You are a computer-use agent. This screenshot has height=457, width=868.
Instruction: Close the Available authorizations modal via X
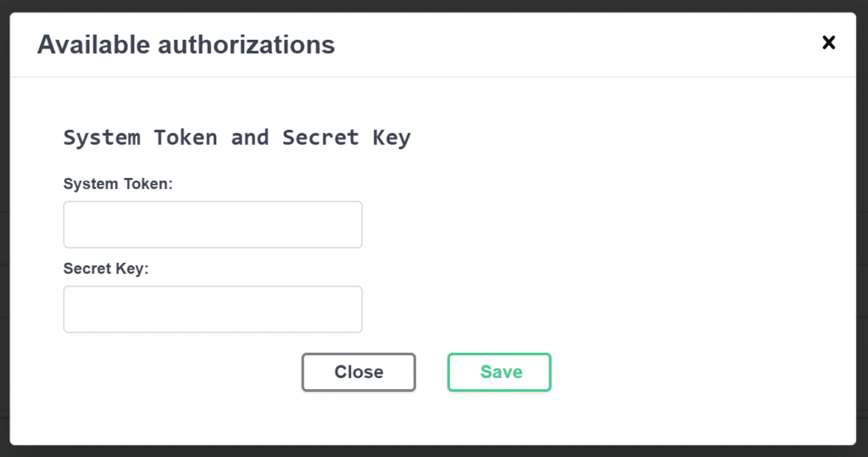pos(828,43)
